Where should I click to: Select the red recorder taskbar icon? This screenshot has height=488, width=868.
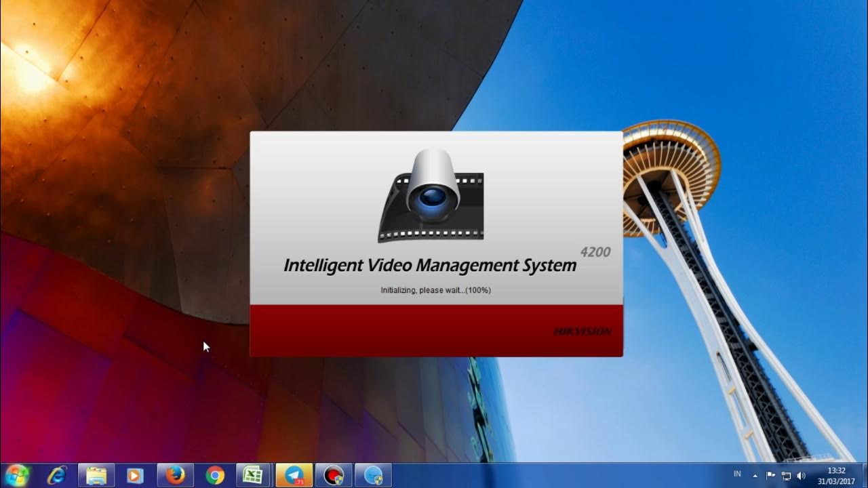pos(334,476)
